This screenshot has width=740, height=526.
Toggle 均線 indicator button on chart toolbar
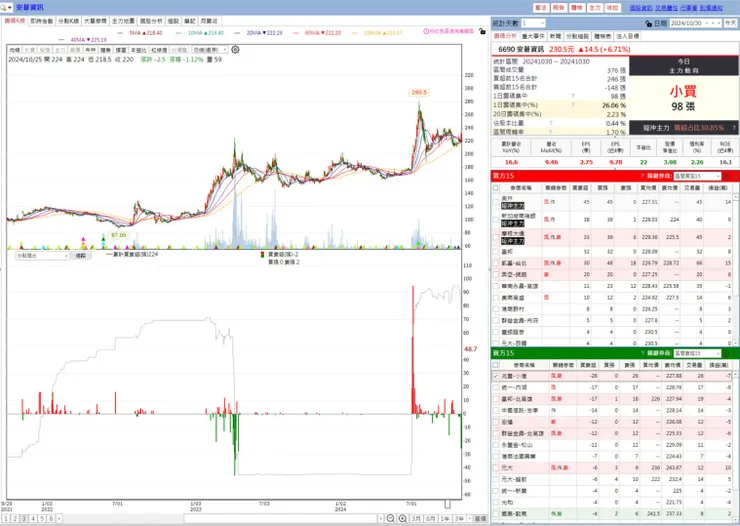(15, 50)
